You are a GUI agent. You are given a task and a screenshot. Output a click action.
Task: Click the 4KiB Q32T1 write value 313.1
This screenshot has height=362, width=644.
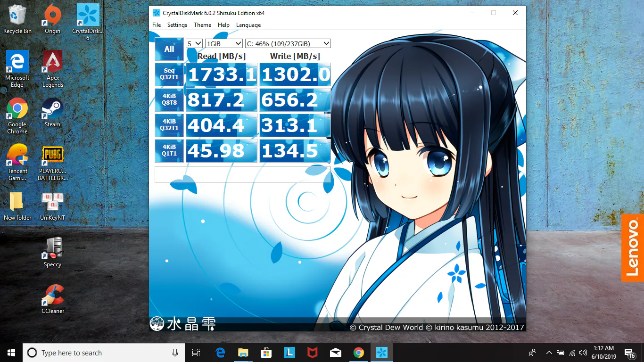295,125
